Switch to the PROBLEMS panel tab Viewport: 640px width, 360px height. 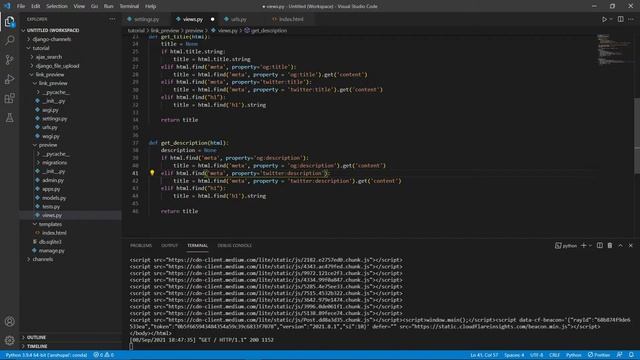[141, 246]
